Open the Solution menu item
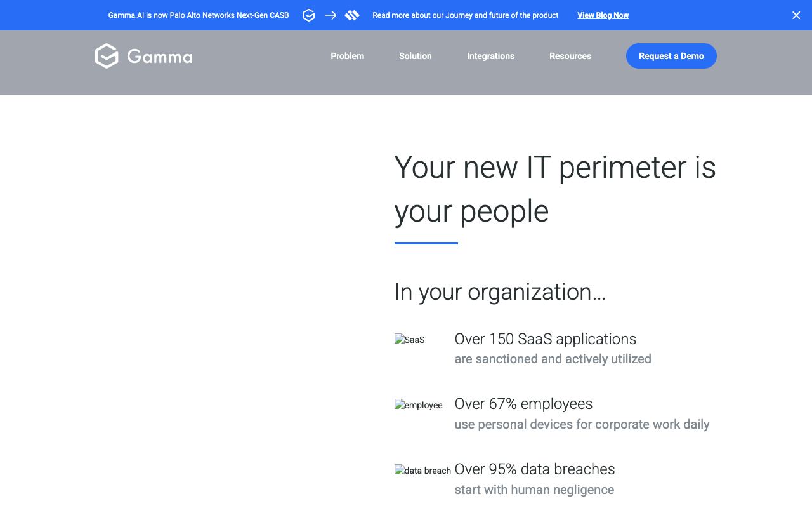Image resolution: width=812 pixels, height=508 pixels. pos(416,56)
